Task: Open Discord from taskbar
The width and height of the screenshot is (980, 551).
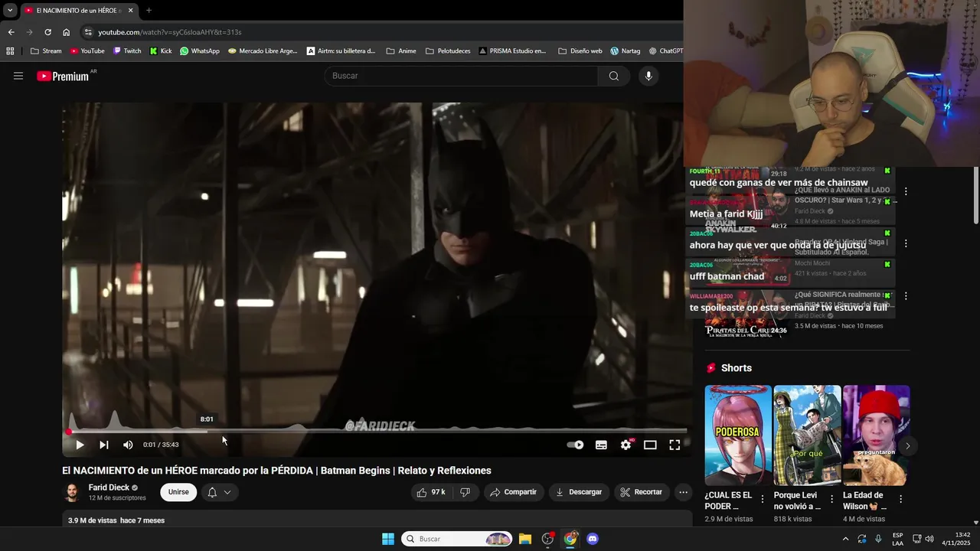Action: pyautogui.click(x=592, y=539)
